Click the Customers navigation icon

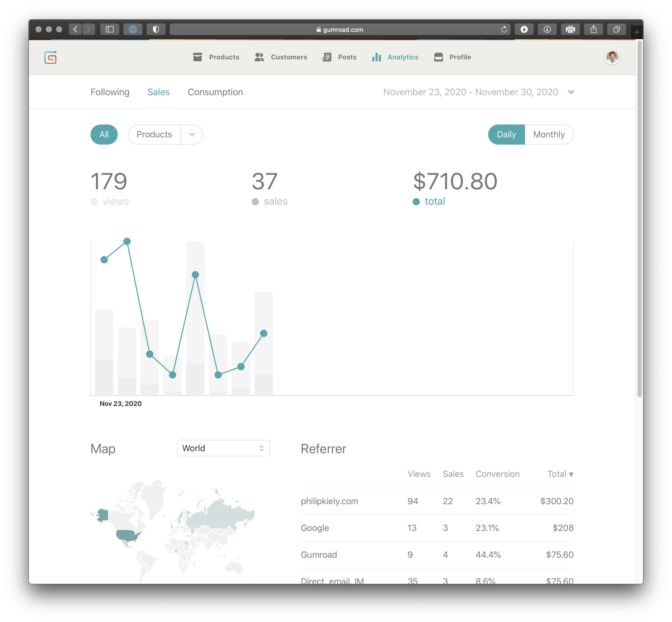pyautogui.click(x=260, y=57)
